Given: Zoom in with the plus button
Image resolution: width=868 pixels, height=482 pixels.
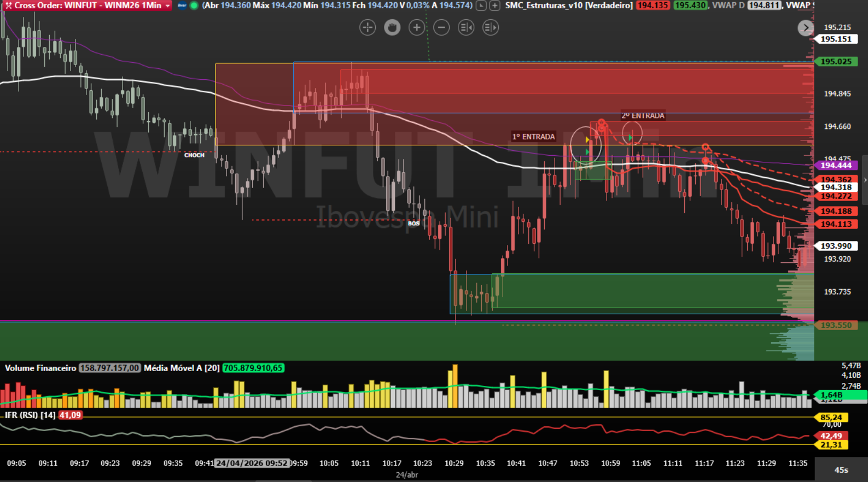Looking at the screenshot, I should pyautogui.click(x=417, y=27).
